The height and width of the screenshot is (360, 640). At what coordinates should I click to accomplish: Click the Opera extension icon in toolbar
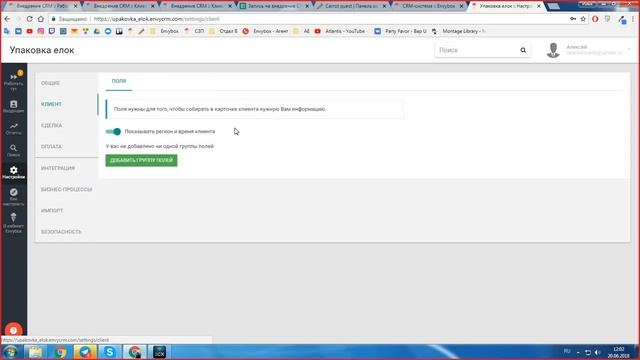[595, 19]
